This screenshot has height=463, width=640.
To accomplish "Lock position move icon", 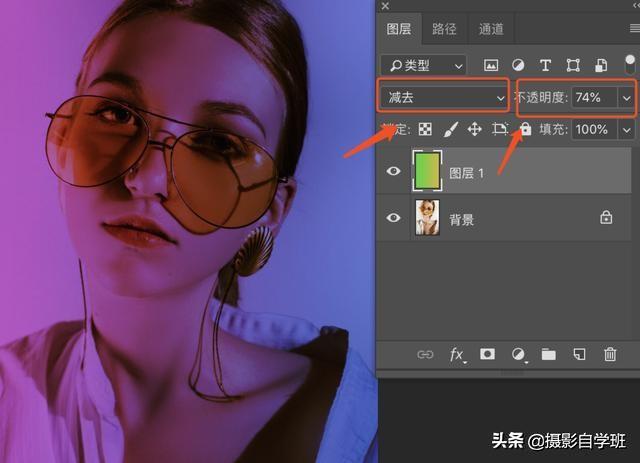I will click(x=474, y=129).
